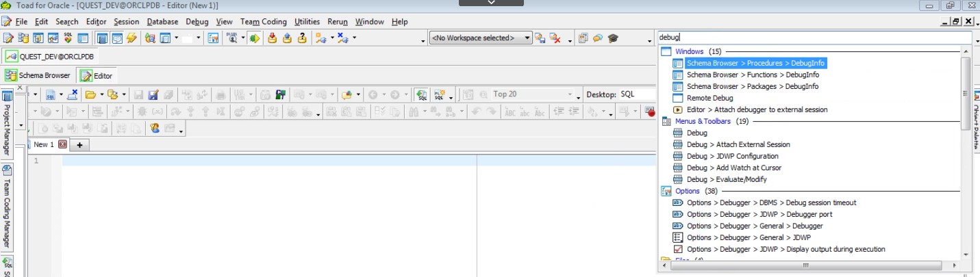Open the Debug menu

(x=197, y=22)
